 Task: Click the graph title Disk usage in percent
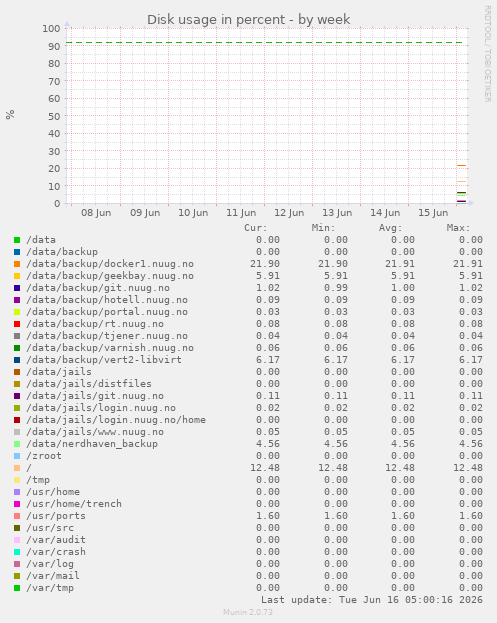tap(248, 19)
